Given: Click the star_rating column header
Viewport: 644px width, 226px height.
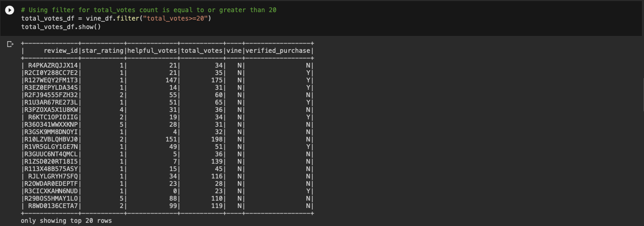Looking at the screenshot, I should 103,51.
